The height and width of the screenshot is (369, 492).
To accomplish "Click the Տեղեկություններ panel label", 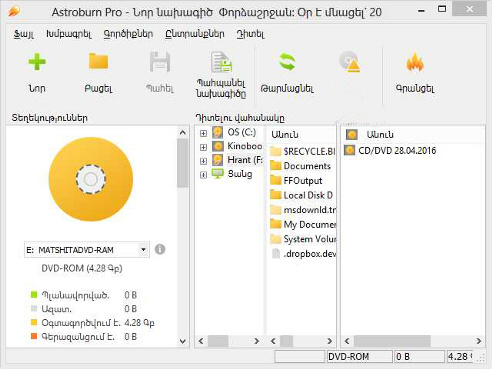I will click(x=50, y=118).
